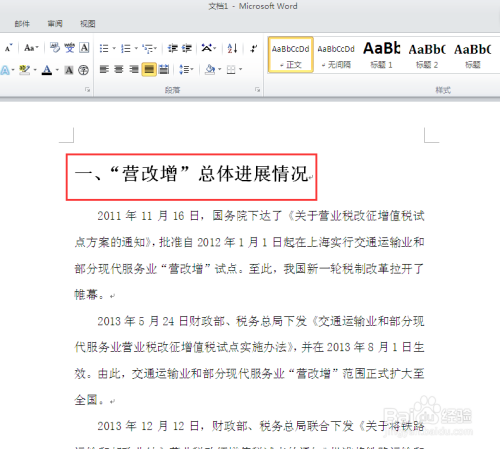Open the 视图 ribbon tab
This screenshot has height=449, width=500.
[x=88, y=24]
